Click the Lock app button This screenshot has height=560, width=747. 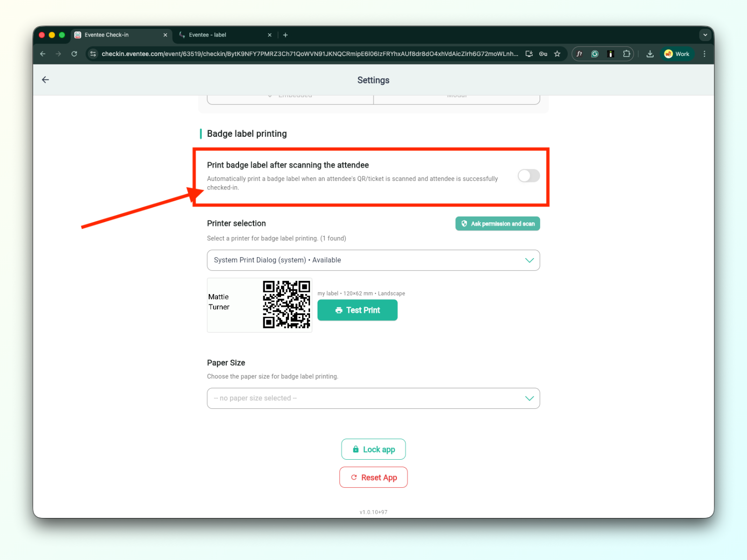(373, 449)
